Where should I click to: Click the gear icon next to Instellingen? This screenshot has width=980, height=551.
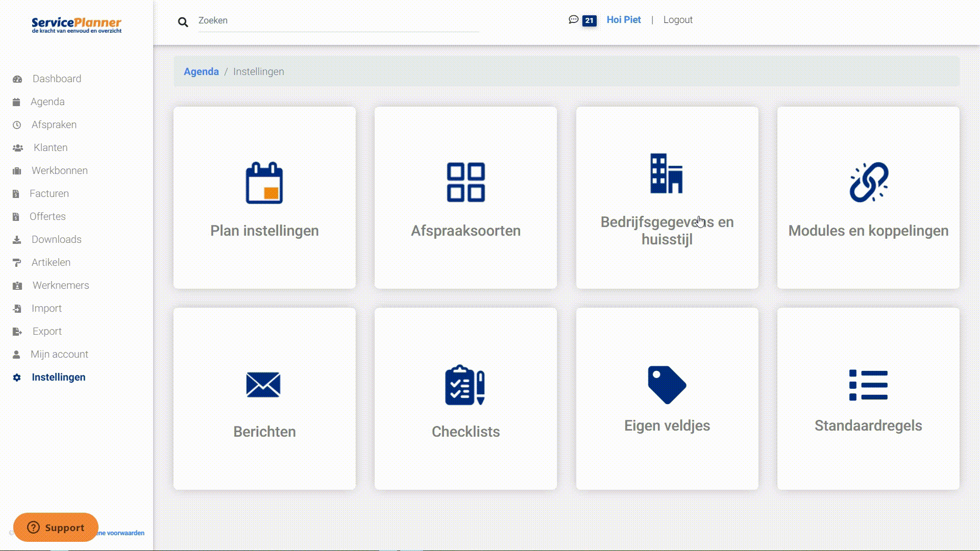tap(16, 378)
